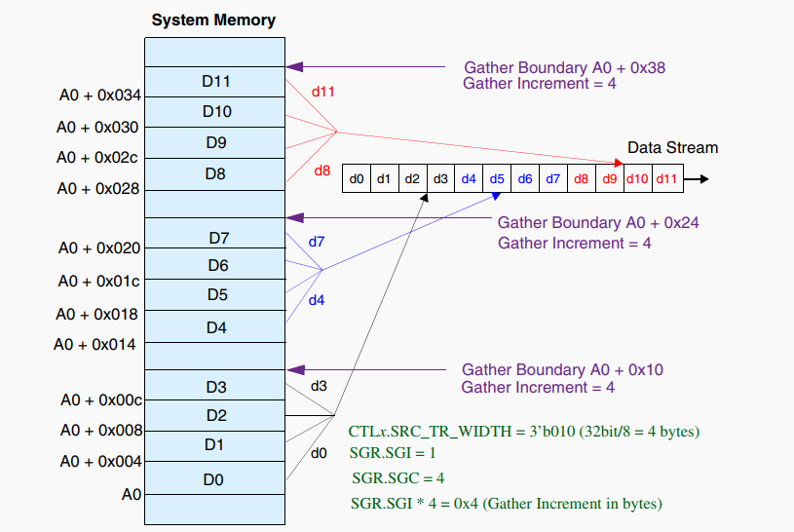
Task: Click the d1 cell in the data stream
Action: click(385, 178)
